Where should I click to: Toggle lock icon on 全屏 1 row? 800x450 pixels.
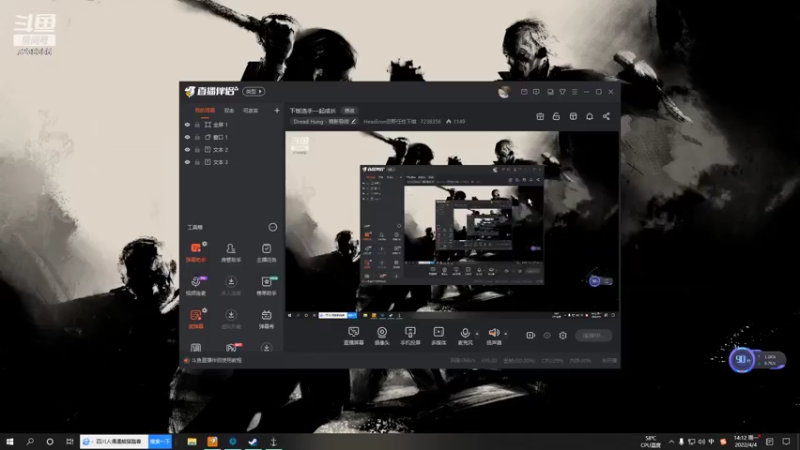197,124
